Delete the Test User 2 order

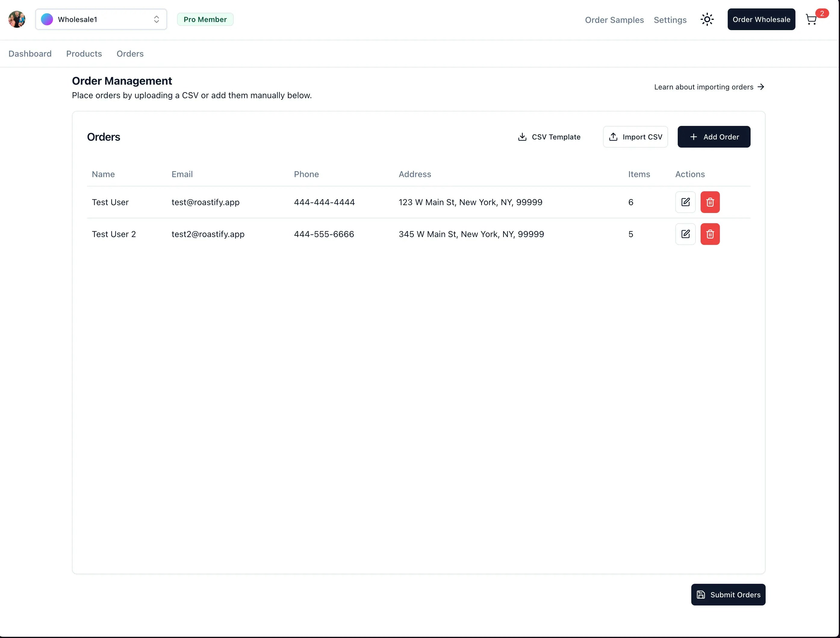pyautogui.click(x=710, y=234)
